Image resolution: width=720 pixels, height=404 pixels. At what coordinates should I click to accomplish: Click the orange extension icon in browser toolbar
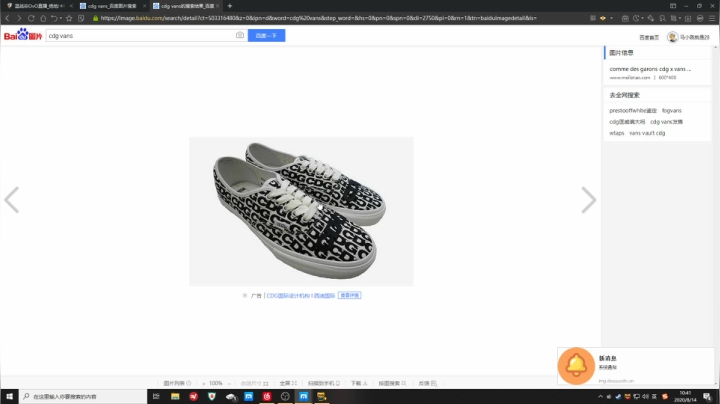point(603,18)
